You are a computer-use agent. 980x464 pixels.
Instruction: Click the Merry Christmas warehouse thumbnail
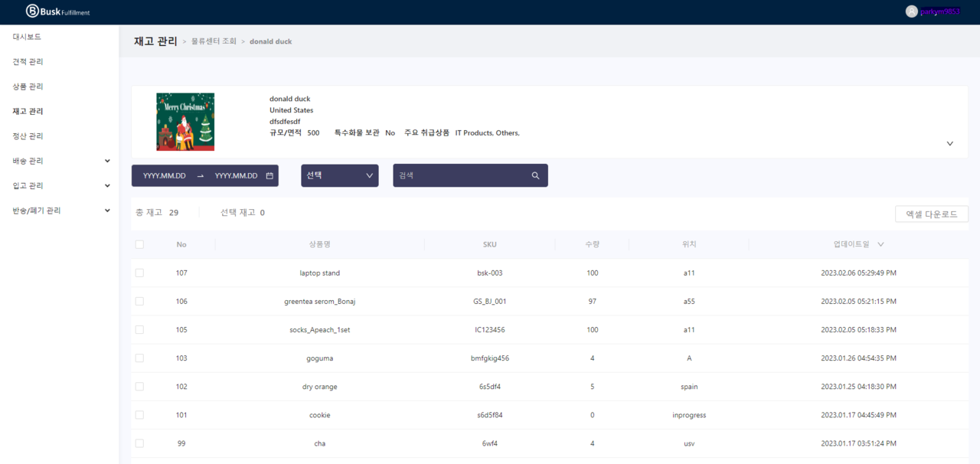coord(185,122)
